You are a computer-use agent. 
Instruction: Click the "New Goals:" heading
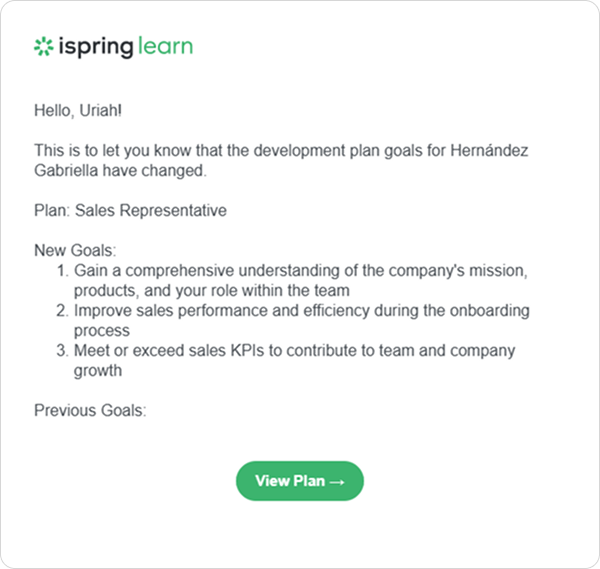click(75, 251)
